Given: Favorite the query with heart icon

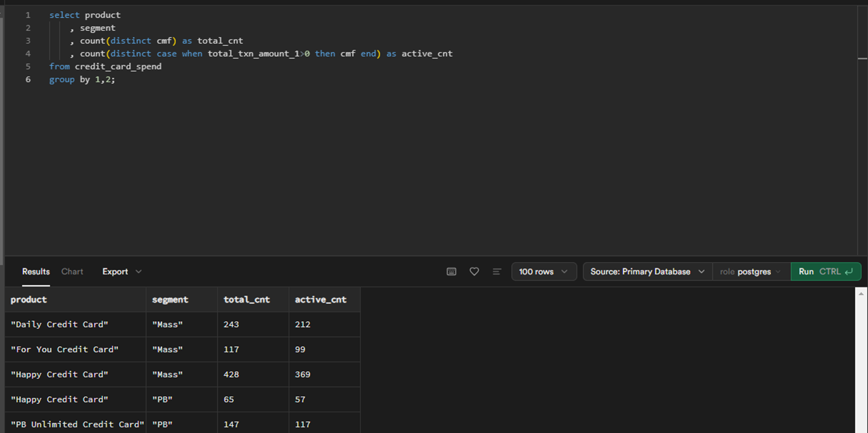Looking at the screenshot, I should pos(474,271).
